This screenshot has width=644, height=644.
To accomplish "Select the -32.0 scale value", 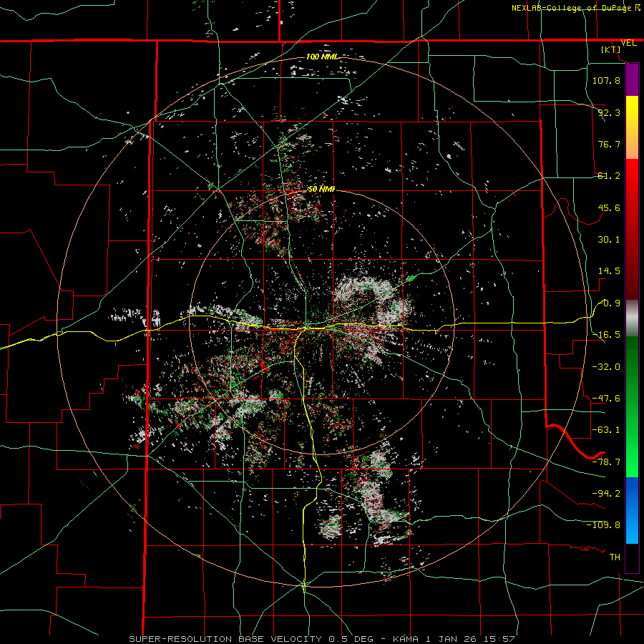I will pos(606,367).
